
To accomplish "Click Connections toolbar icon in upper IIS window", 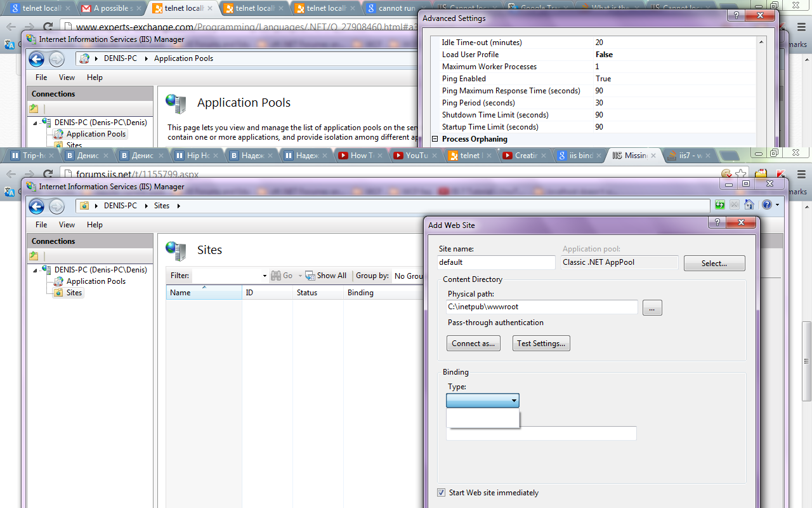I will [34, 109].
